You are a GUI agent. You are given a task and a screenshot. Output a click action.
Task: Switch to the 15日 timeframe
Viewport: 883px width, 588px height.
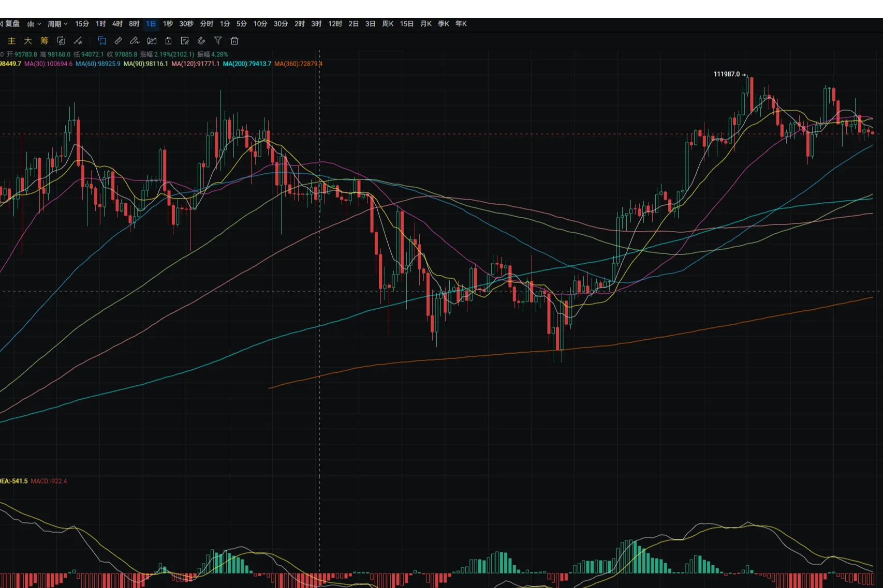pos(407,24)
